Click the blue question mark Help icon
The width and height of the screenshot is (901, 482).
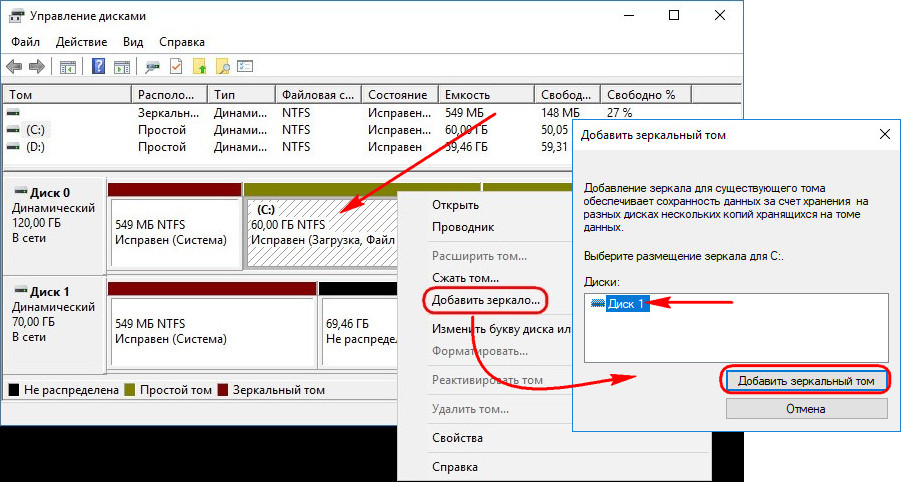pos(99,67)
